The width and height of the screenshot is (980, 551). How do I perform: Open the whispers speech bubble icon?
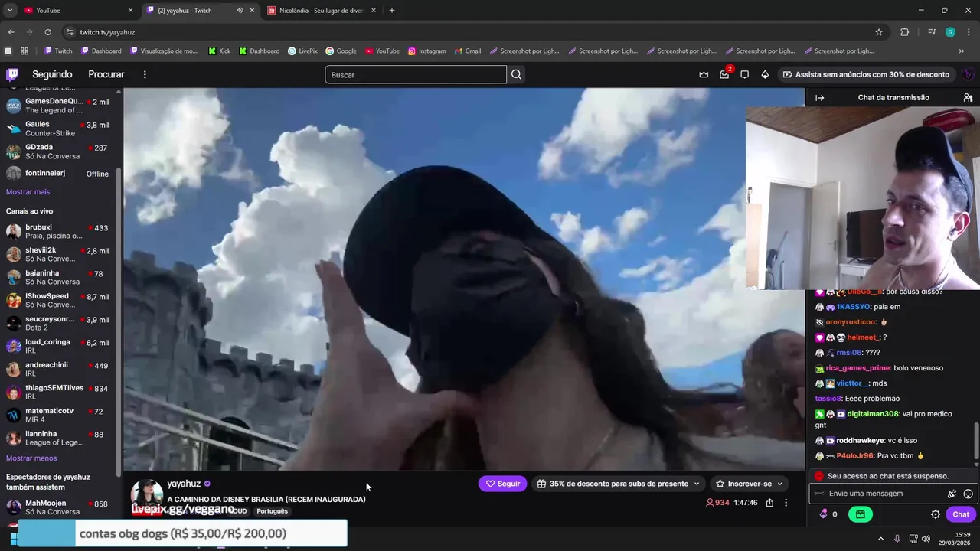(x=744, y=74)
